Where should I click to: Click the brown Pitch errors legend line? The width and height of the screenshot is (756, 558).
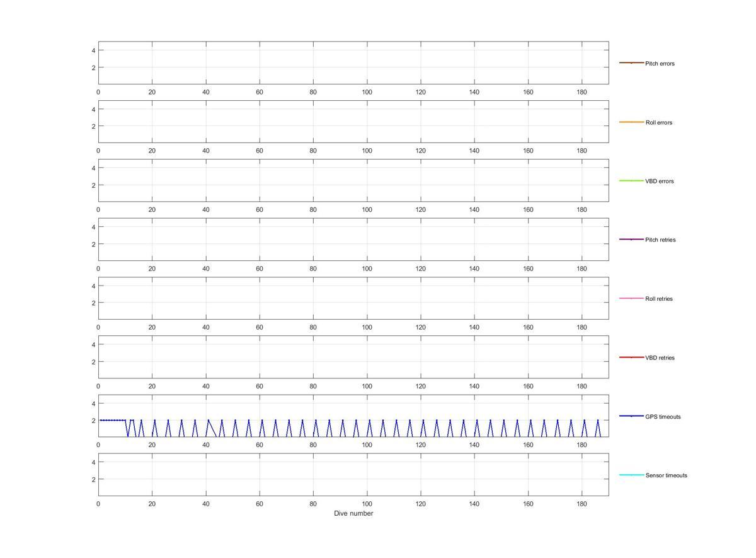coord(631,63)
